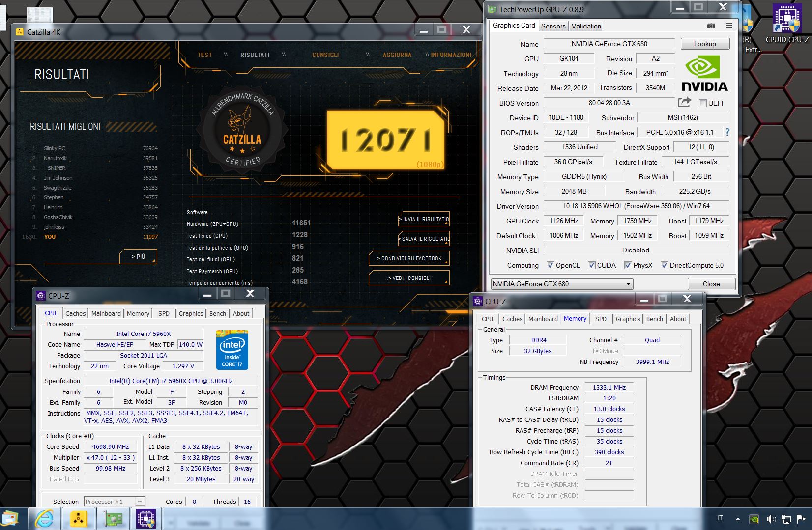Click the PIÙ button under results
812x530 pixels.
tap(138, 256)
